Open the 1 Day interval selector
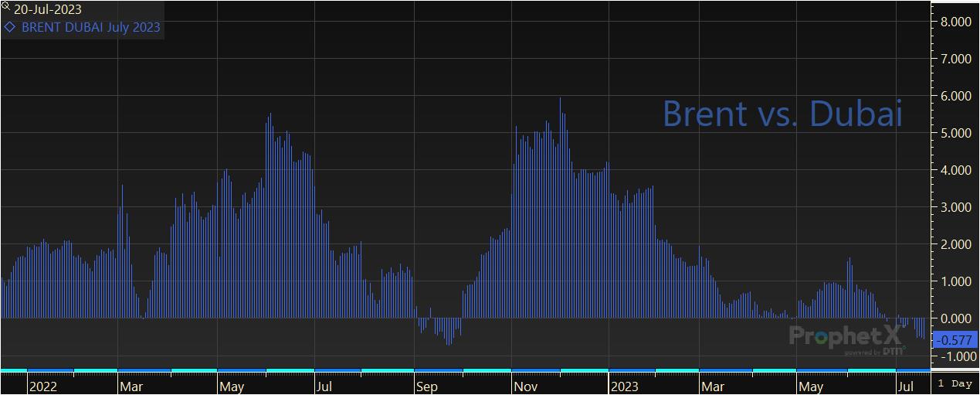 [x=955, y=383]
